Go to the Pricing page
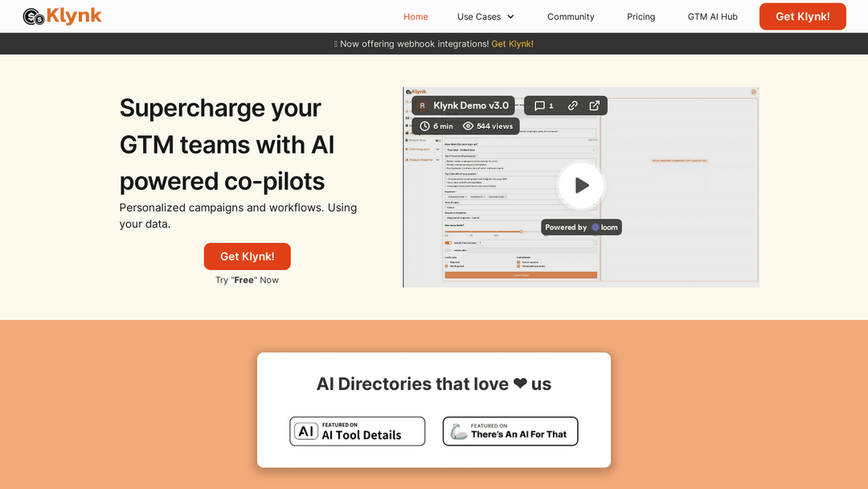The width and height of the screenshot is (868, 489). 641,17
